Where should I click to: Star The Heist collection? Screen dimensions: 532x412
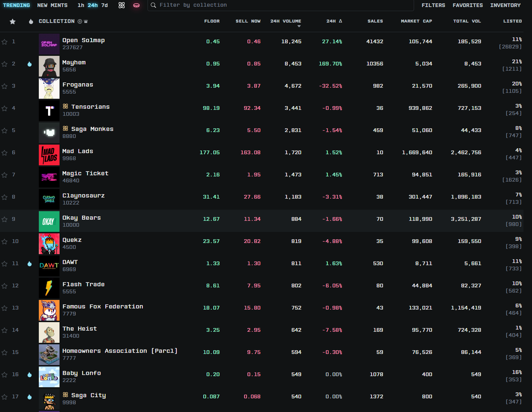(4, 330)
